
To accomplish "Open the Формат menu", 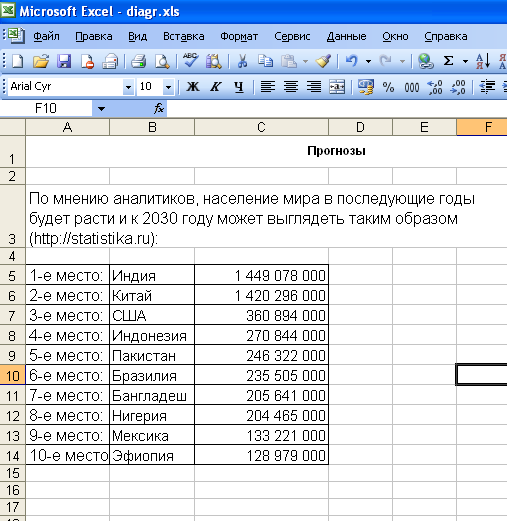I will [239, 36].
